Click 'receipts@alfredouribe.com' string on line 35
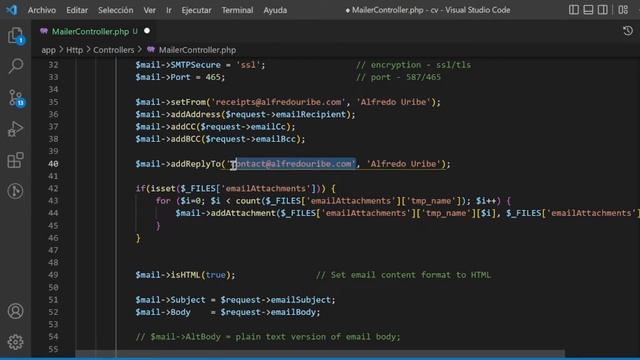The height and width of the screenshot is (360, 640). (x=278, y=102)
